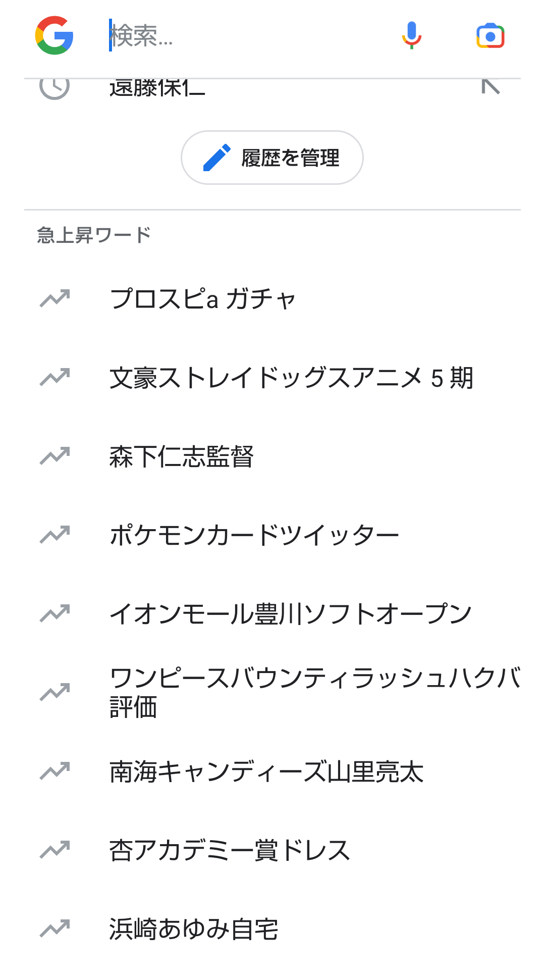Open Google Lens camera search
Screen dimensions: 545x980
pos(490,35)
